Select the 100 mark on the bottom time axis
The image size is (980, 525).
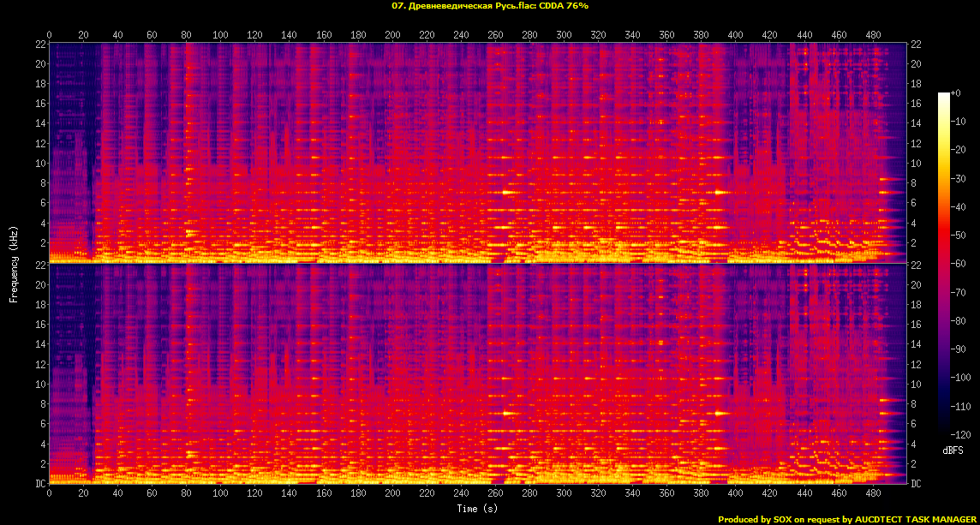[221, 495]
